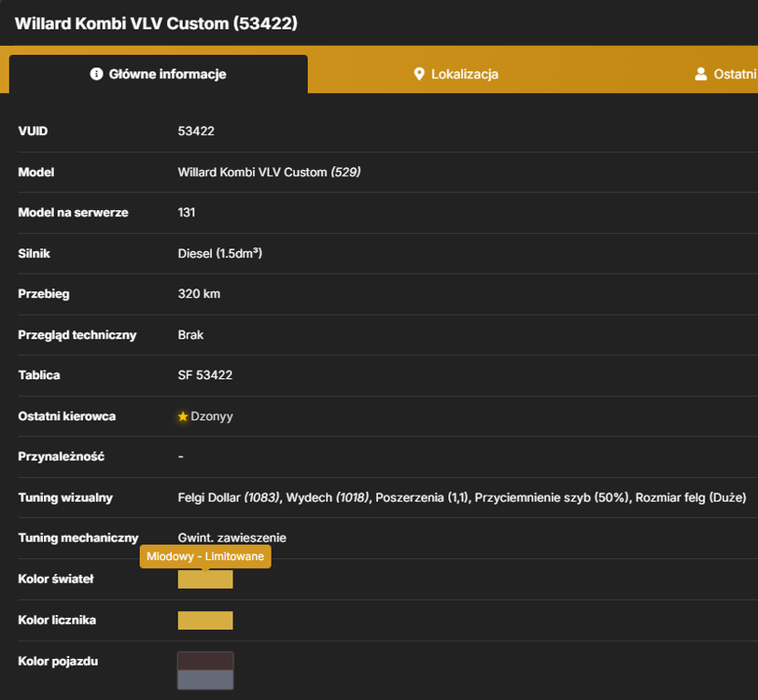The image size is (758, 700).
Task: Open last driver Dzonyy's profile
Action: tap(212, 416)
